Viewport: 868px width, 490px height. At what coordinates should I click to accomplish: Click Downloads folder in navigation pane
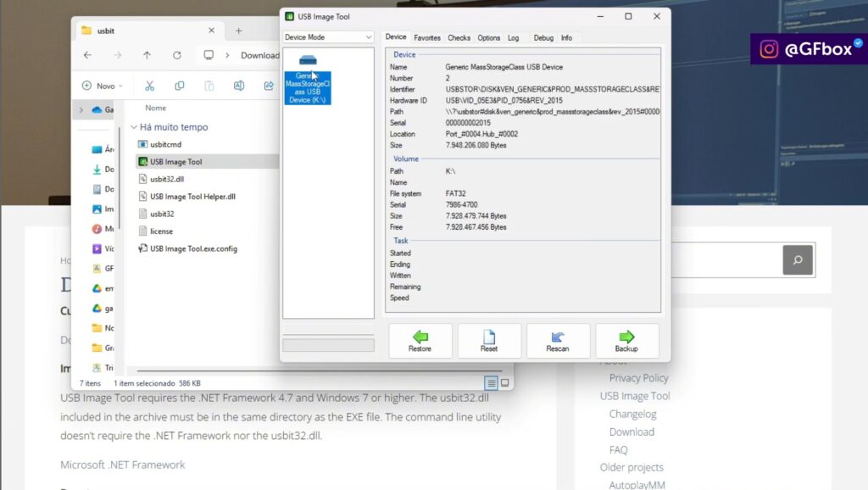click(103, 170)
